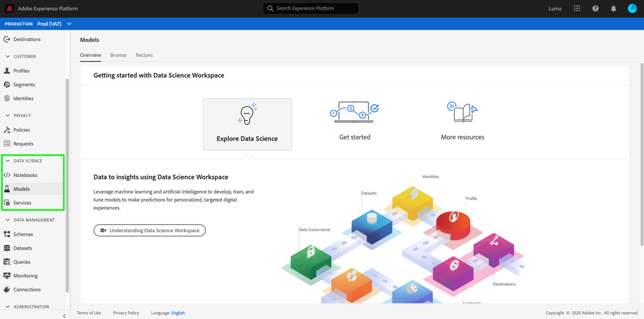Expand the ADMINISTRATION section
644x319 pixels.
coord(8,306)
